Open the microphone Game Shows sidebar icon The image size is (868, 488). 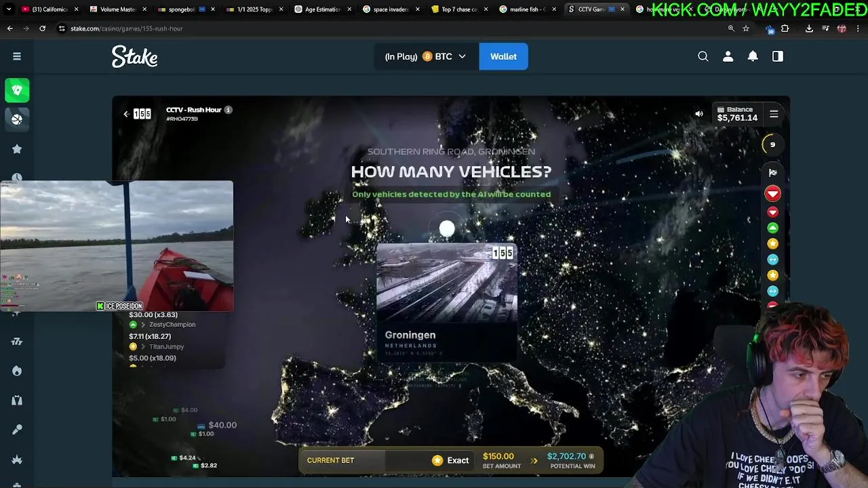pyautogui.click(x=17, y=430)
